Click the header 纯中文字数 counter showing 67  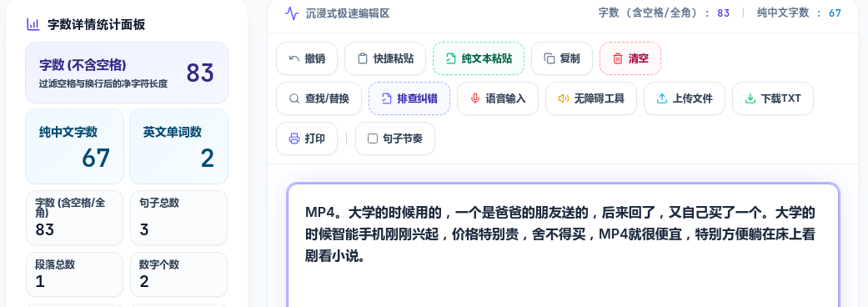[799, 13]
